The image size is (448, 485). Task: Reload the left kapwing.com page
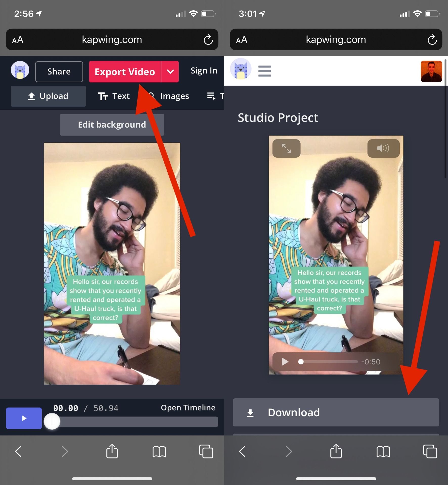(x=208, y=40)
